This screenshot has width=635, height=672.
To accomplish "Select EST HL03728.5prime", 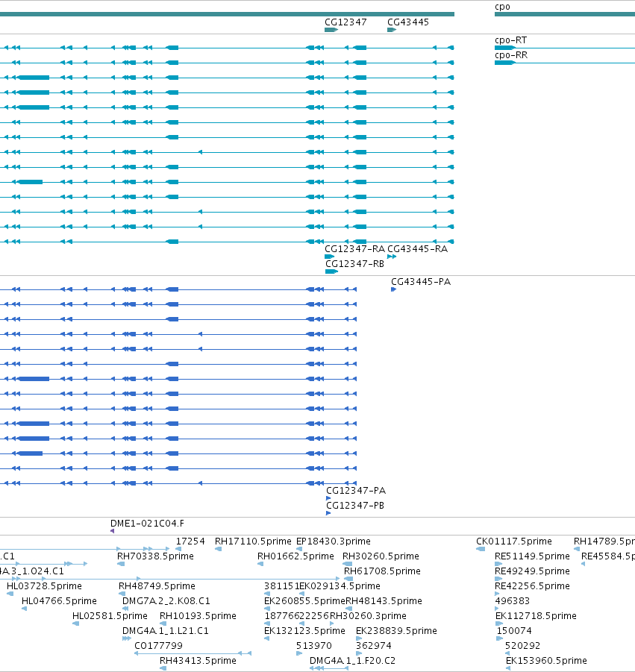I will [x=44, y=586].
